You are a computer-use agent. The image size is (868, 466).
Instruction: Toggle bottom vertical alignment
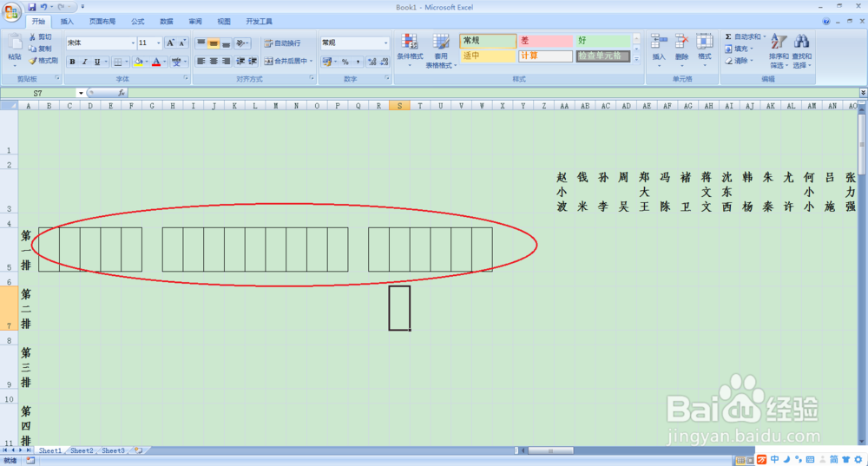coord(226,43)
